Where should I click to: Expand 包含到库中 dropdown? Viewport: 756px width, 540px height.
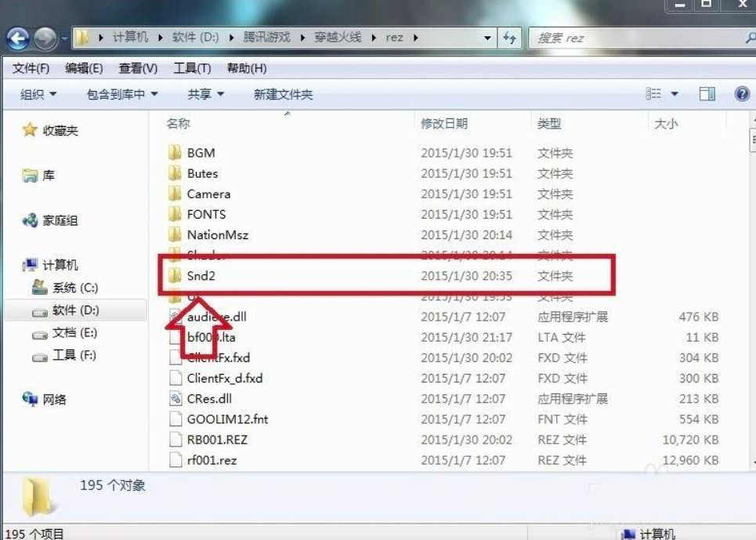[122, 94]
